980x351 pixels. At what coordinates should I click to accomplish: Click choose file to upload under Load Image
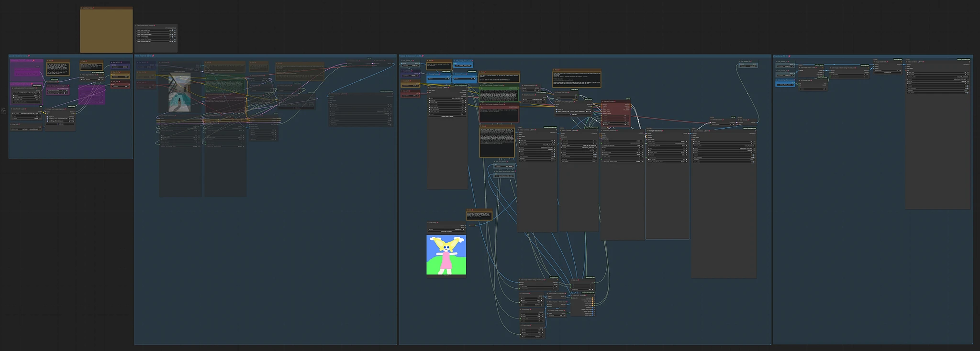[x=446, y=232]
